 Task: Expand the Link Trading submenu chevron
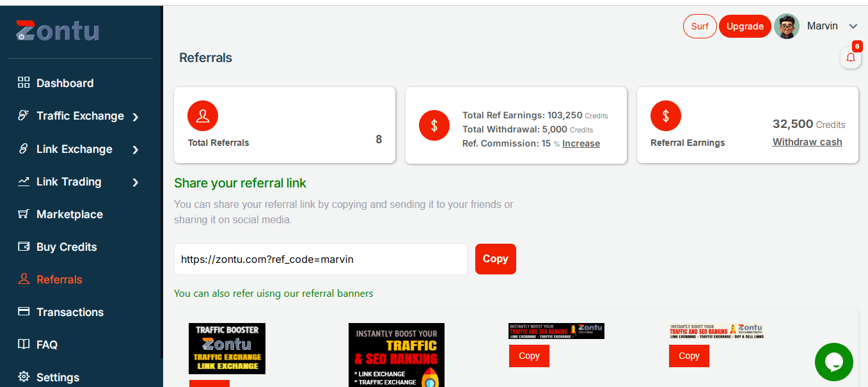click(135, 182)
